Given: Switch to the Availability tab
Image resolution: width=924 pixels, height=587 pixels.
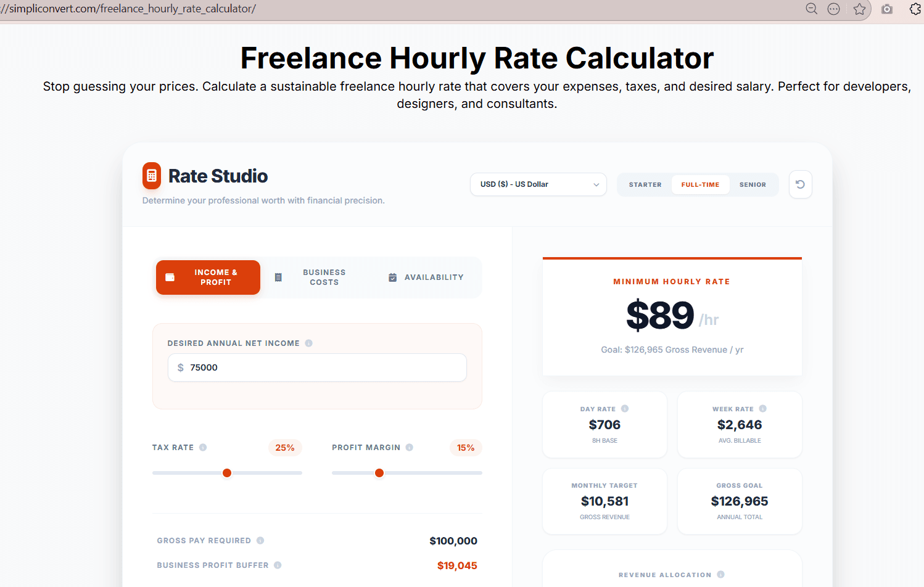Looking at the screenshot, I should tap(426, 277).
